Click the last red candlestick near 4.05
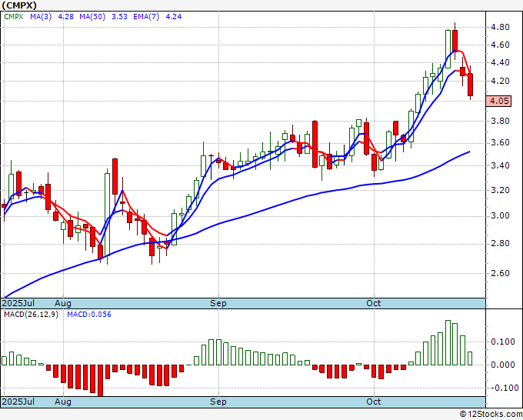The height and width of the screenshot is (420, 523). (470, 85)
